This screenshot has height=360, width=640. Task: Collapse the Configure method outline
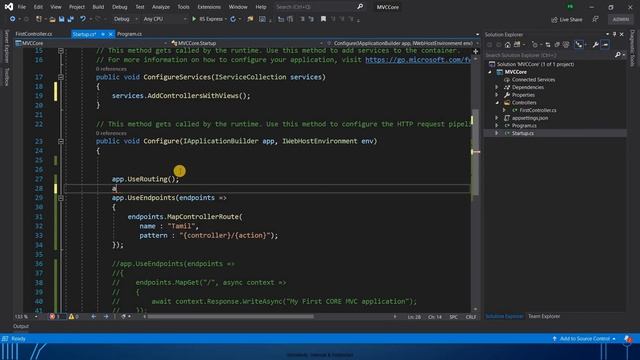pyautogui.click(x=60, y=141)
